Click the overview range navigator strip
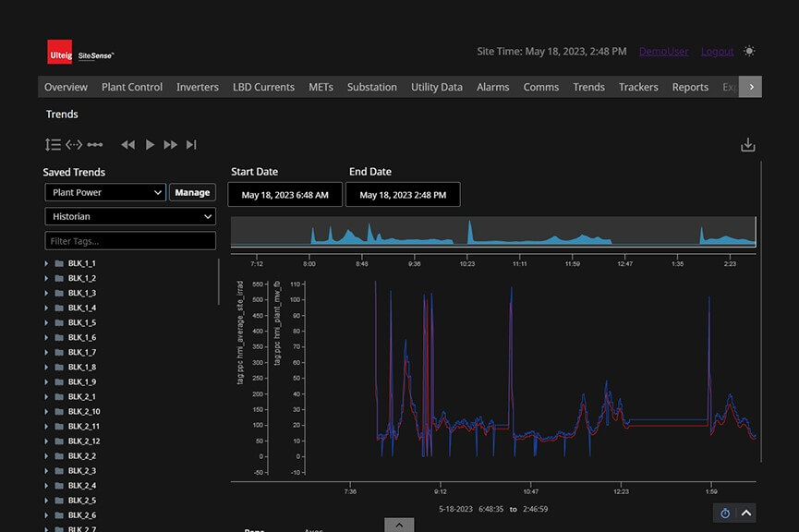This screenshot has width=799, height=532. 492,232
